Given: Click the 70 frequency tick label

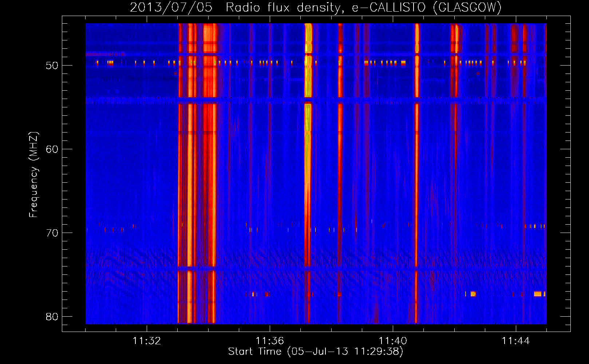Looking at the screenshot, I should pyautogui.click(x=52, y=233).
